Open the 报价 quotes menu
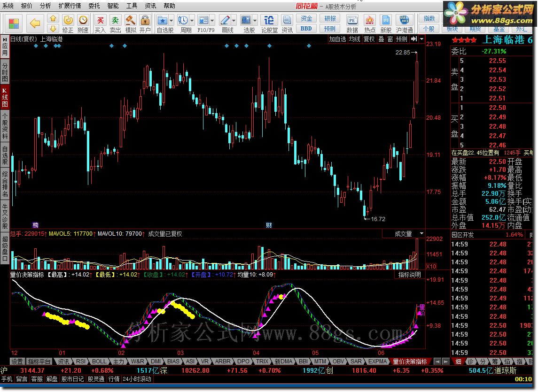 [x=26, y=6]
